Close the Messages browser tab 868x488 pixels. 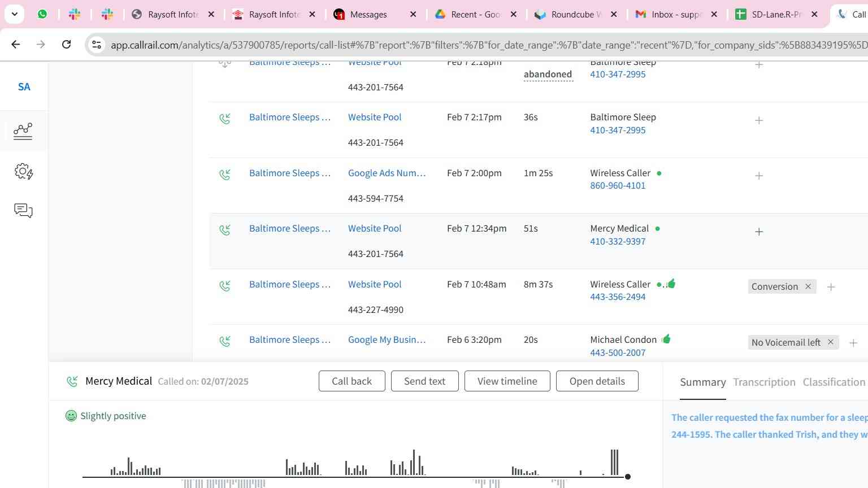tap(413, 14)
